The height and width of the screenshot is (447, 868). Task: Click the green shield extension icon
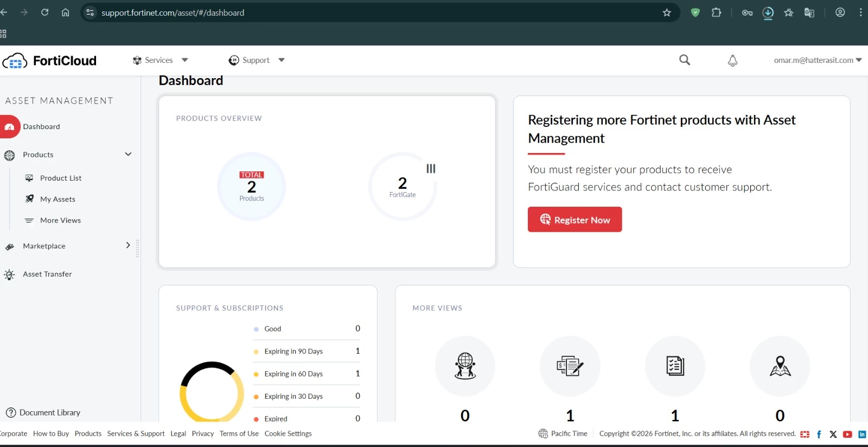pos(695,12)
